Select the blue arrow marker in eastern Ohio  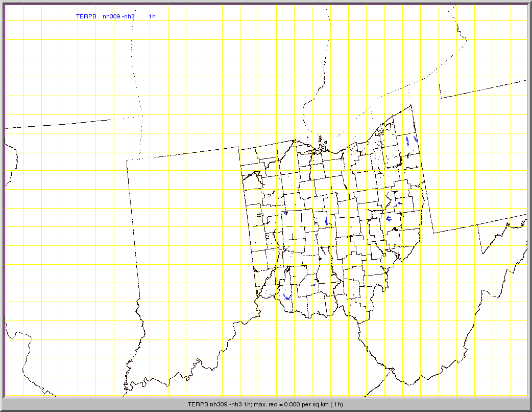[400, 203]
